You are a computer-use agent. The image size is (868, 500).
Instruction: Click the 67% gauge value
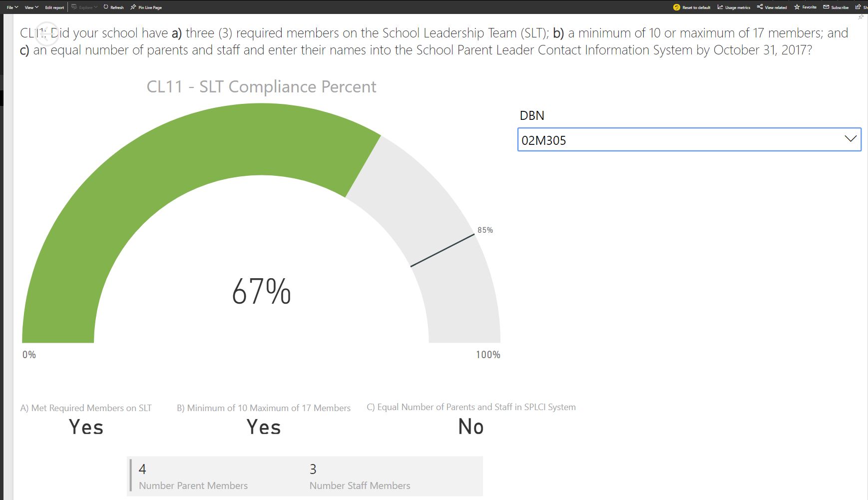[x=261, y=291]
